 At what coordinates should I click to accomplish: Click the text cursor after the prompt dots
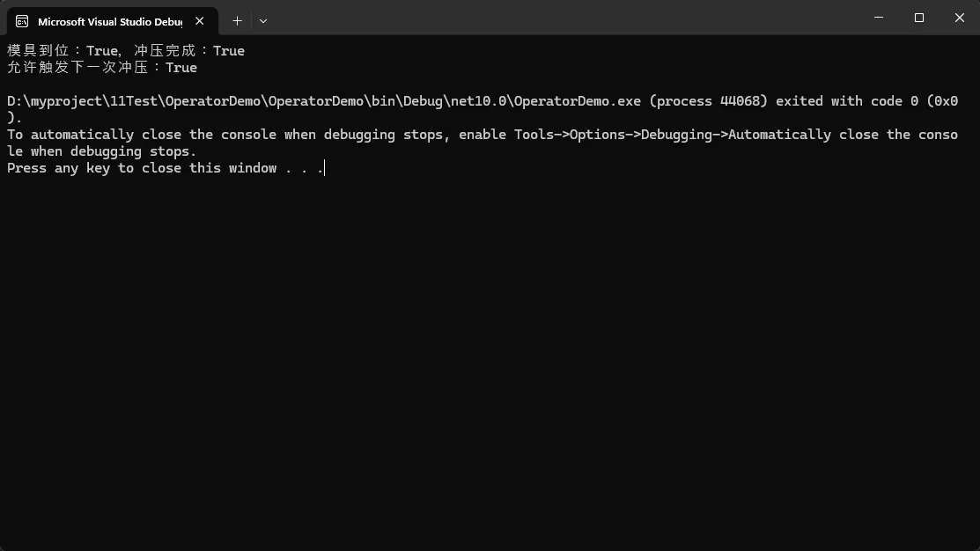point(324,168)
